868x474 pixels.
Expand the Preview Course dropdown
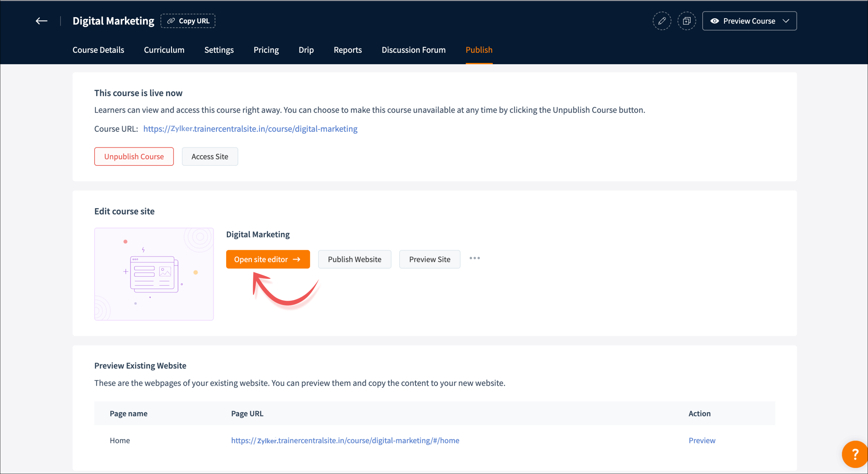[x=749, y=21]
